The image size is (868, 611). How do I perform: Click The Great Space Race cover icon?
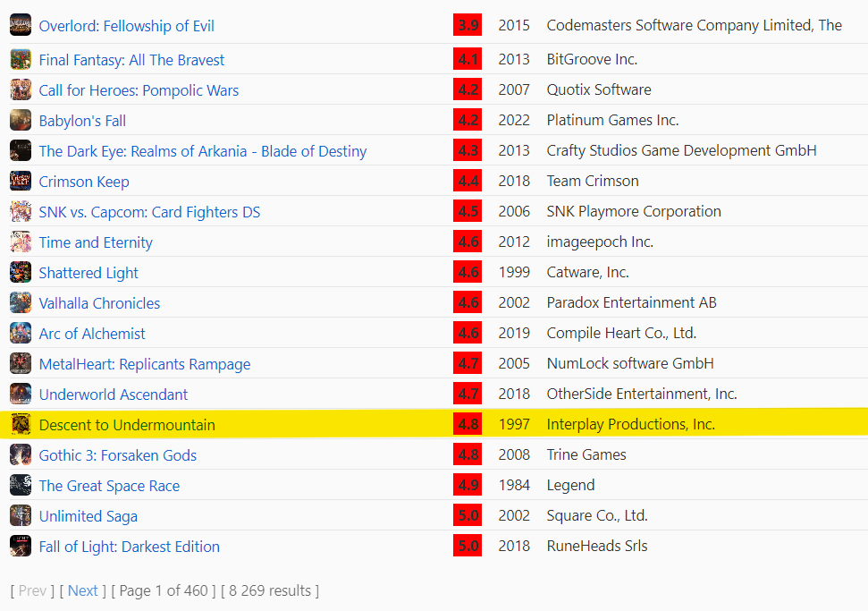click(x=21, y=486)
